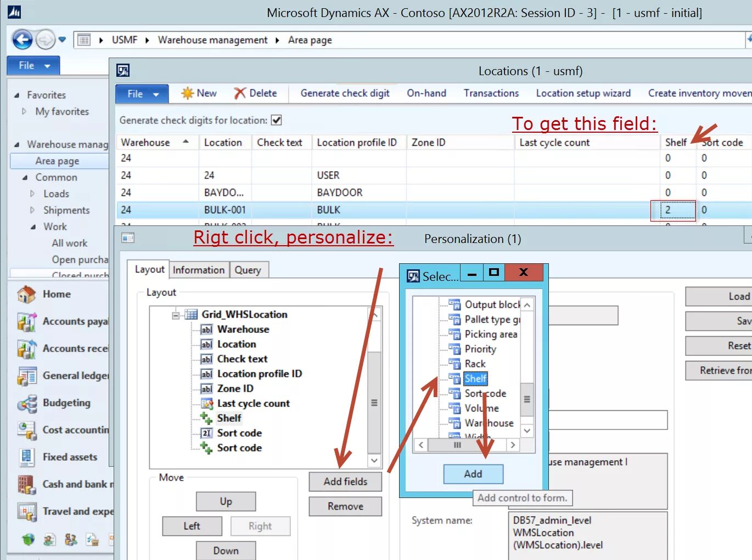Image resolution: width=752 pixels, height=560 pixels.
Task: Select Priority in the field selection list
Action: (x=480, y=349)
